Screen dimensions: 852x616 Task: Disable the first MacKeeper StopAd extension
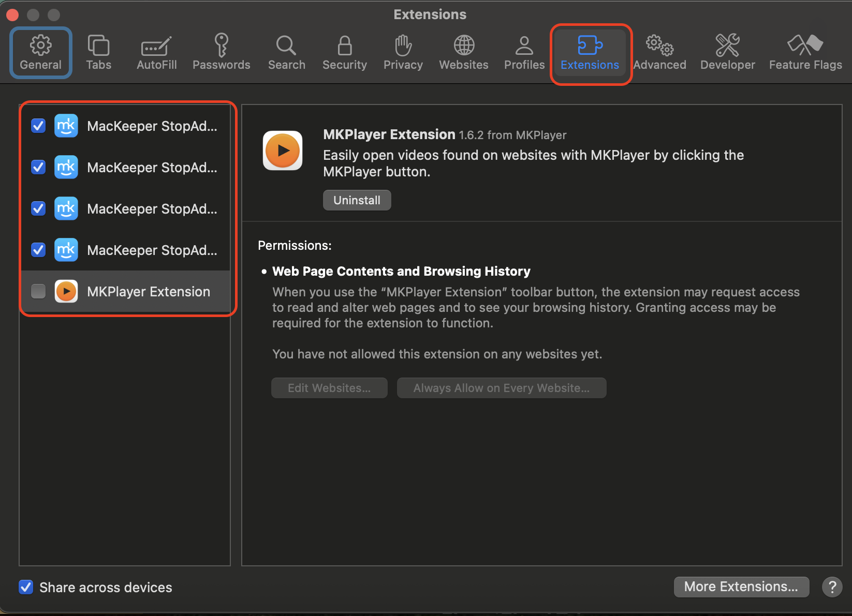[38, 126]
